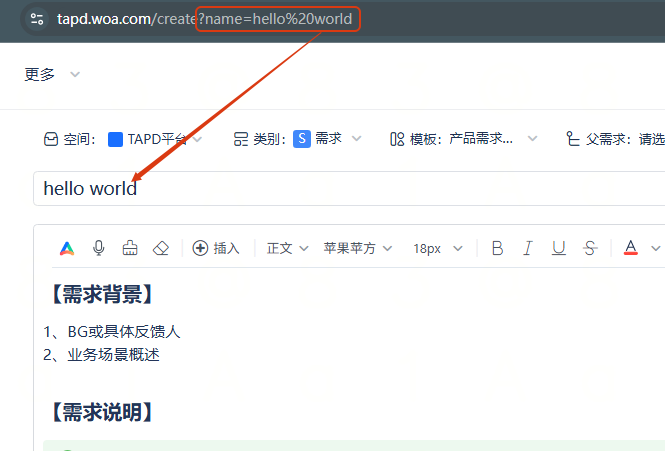Toggle bold formatting
The height and width of the screenshot is (451, 665).
click(x=497, y=248)
